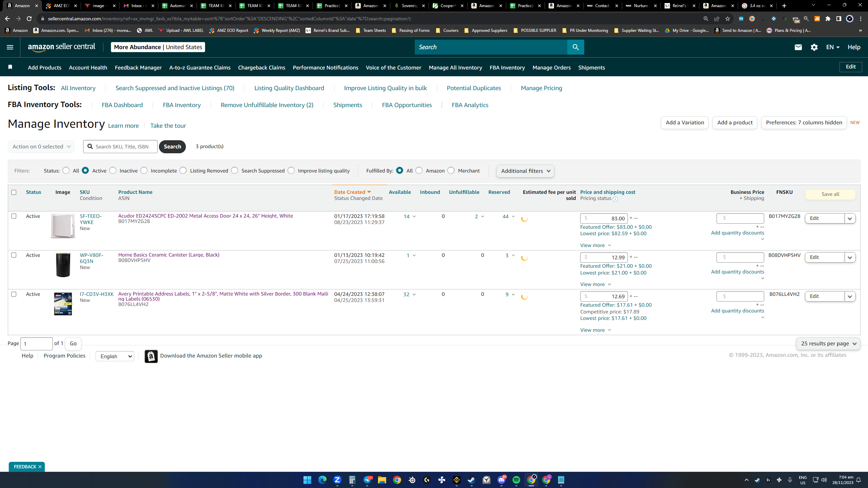
Task: Click the Amazon Seller mobile app icon
Action: pos(151,356)
